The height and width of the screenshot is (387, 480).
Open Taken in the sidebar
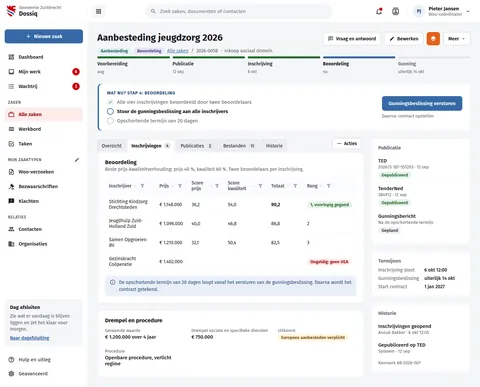[x=44, y=144]
